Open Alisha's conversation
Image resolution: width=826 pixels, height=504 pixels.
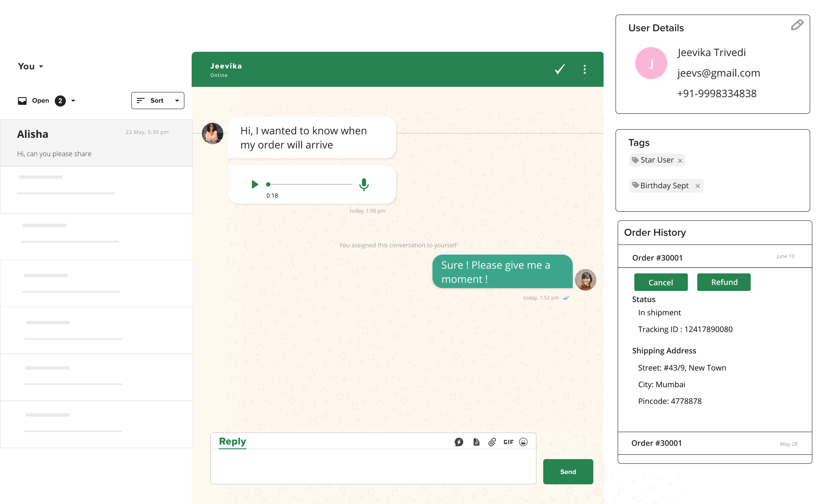97,143
